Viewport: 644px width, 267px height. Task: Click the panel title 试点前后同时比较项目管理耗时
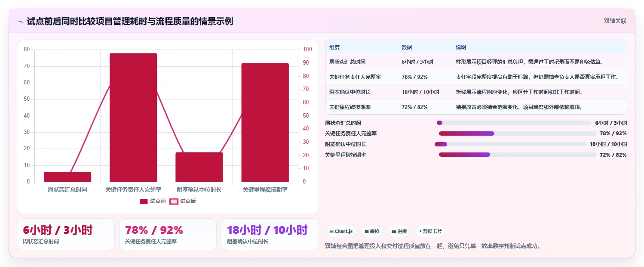130,21
